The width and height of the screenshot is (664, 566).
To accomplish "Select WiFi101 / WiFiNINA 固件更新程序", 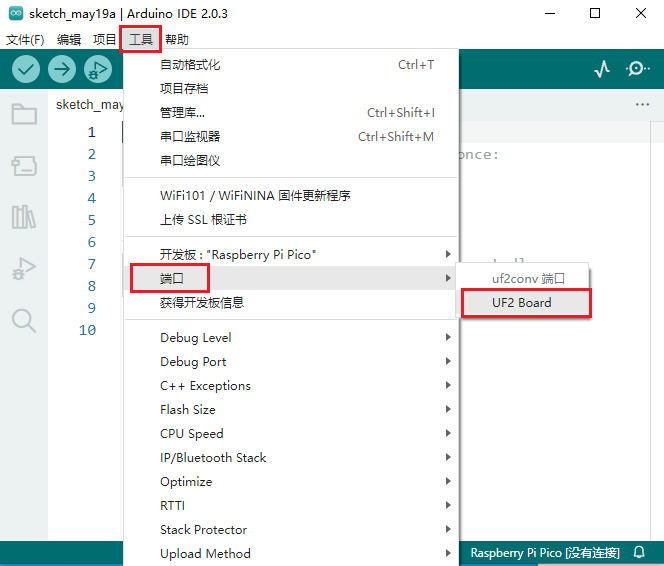I will point(291,196).
